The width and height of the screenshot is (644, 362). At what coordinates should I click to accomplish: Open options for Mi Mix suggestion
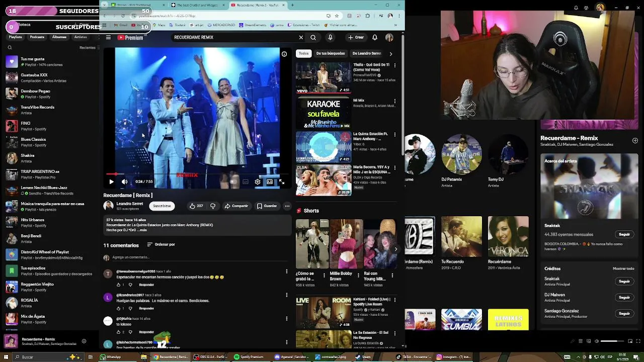coord(395,101)
